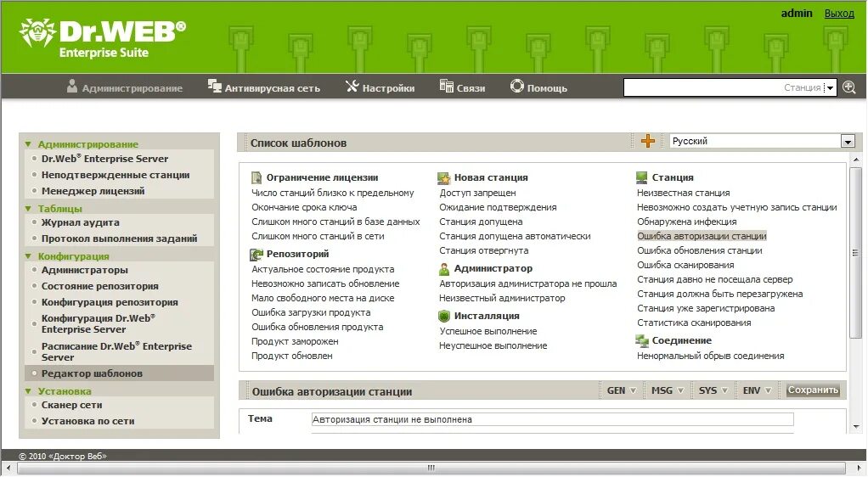Click the Тема subject input field

point(552,419)
